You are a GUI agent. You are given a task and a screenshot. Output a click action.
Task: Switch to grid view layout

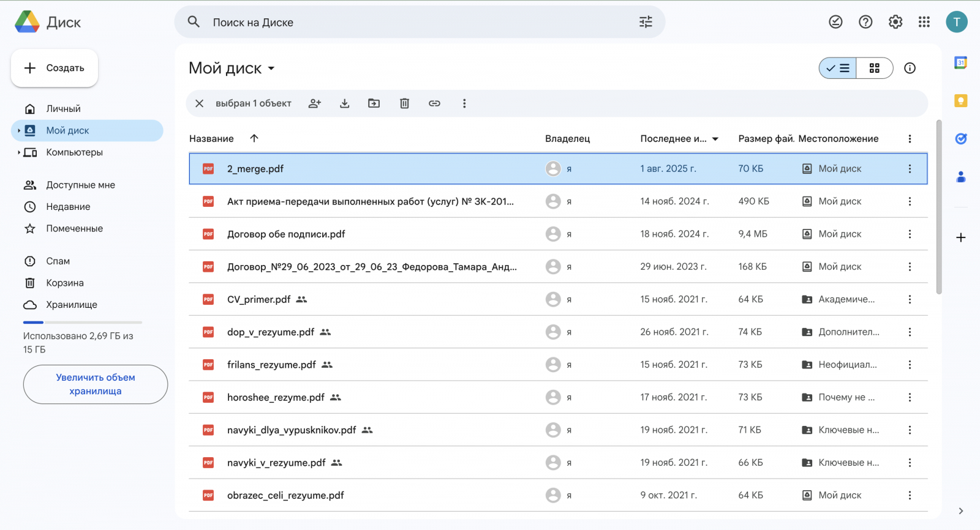coord(875,68)
